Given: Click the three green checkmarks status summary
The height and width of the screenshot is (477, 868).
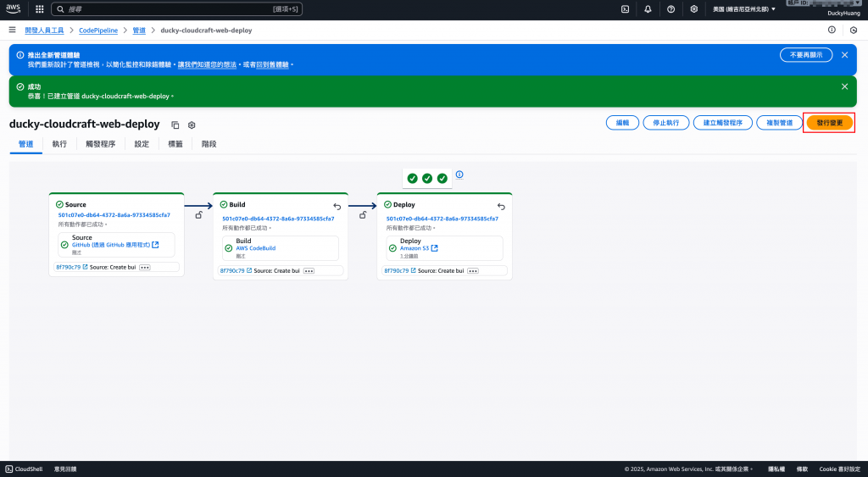Looking at the screenshot, I should point(427,178).
